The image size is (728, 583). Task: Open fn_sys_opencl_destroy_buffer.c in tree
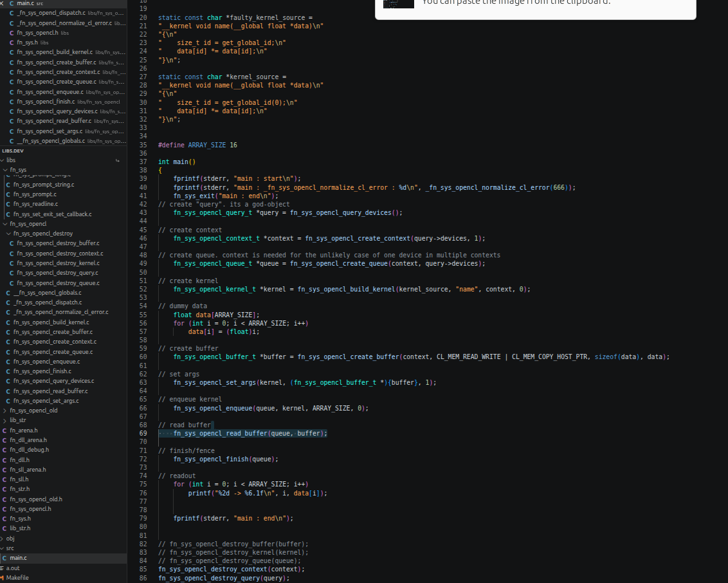pos(63,243)
